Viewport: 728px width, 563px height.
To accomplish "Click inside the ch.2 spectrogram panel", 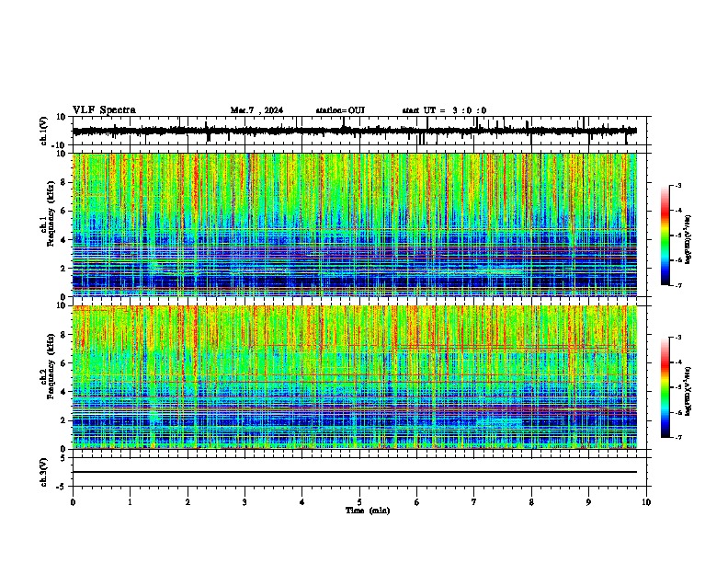I will tap(355, 377).
